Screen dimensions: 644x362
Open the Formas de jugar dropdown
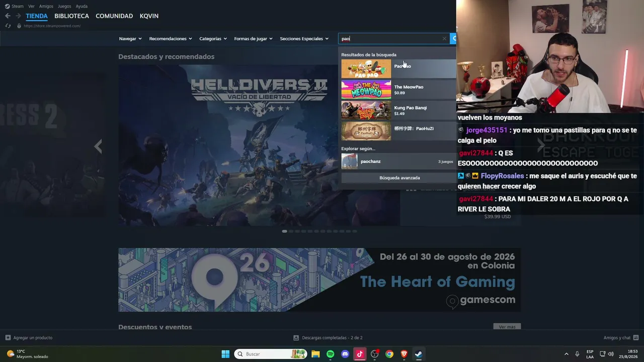253,39
